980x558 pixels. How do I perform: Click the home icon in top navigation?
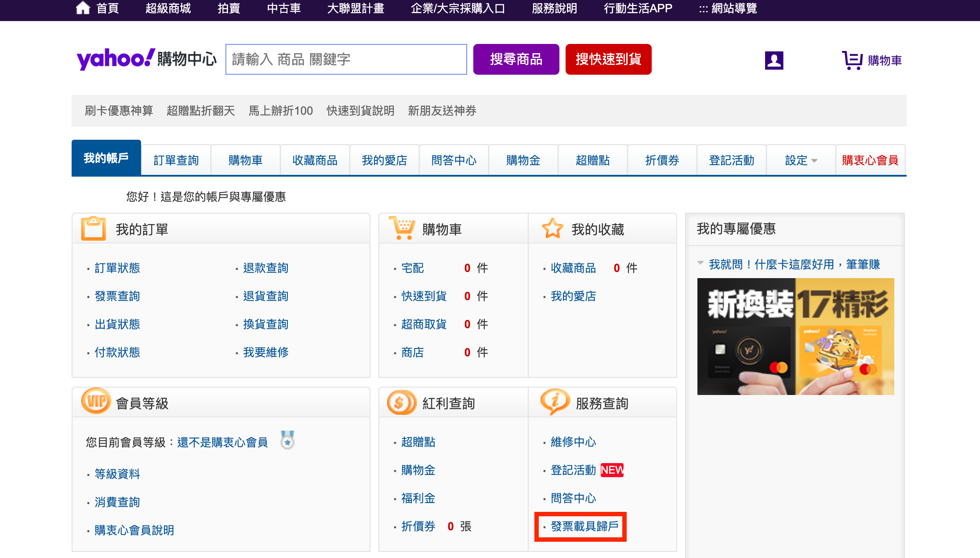coord(83,8)
